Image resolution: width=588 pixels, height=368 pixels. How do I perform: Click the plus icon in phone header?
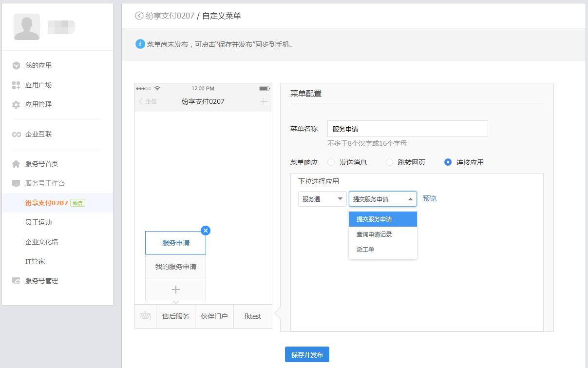point(264,101)
